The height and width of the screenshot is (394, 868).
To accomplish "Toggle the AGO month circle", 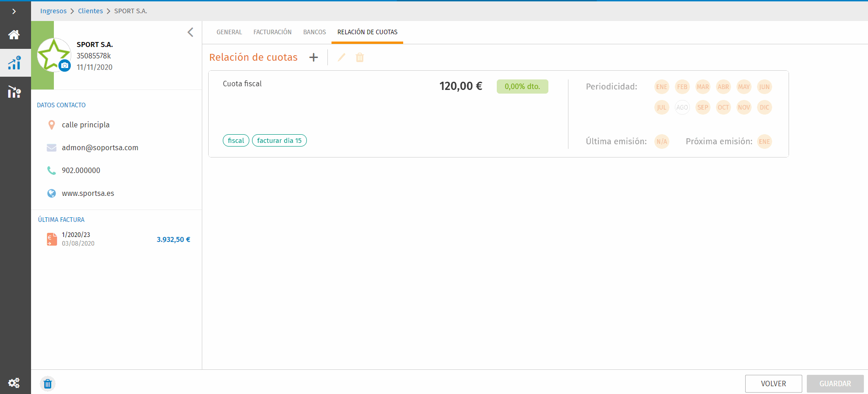I will [682, 107].
